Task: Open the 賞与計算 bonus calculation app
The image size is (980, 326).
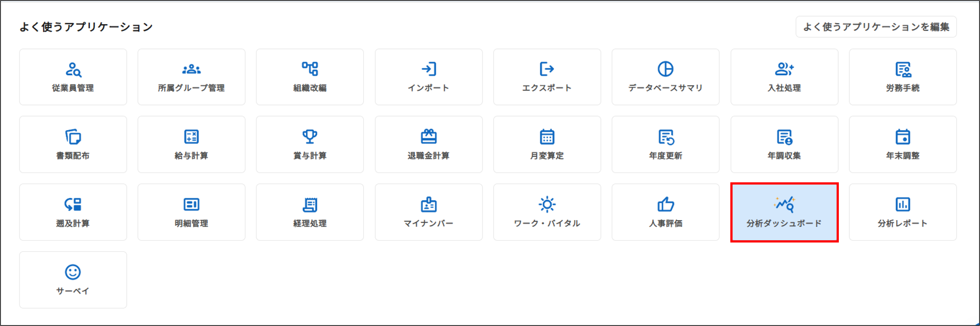Action: point(310,144)
